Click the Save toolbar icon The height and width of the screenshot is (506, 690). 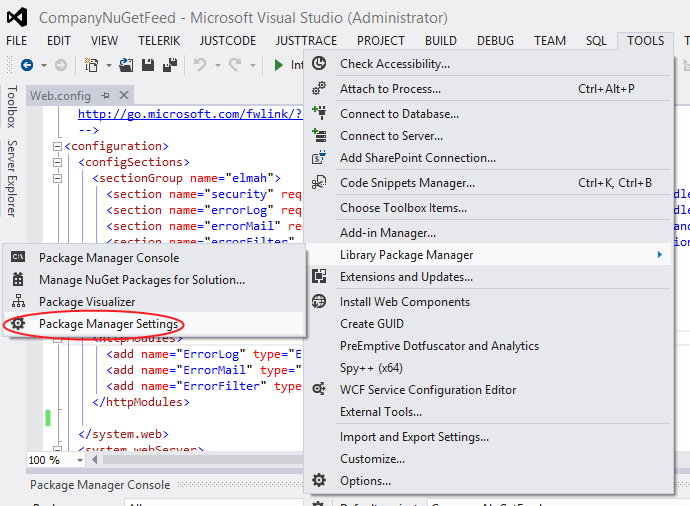[147, 64]
